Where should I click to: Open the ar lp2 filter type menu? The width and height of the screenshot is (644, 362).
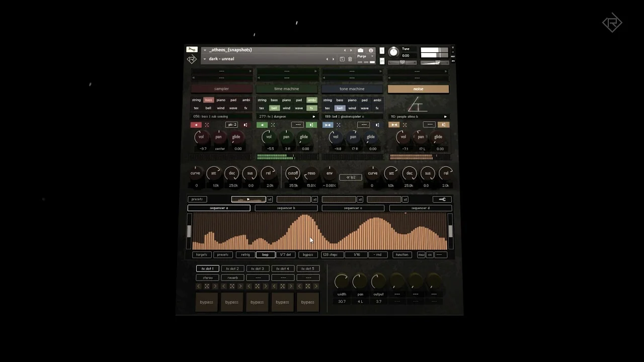(x=351, y=177)
